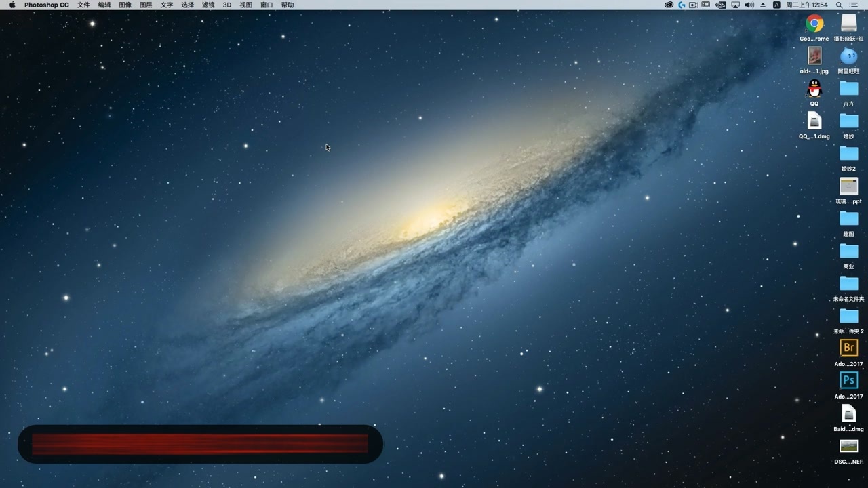868x488 pixels.
Task: Open the 文字 menu
Action: tap(167, 5)
